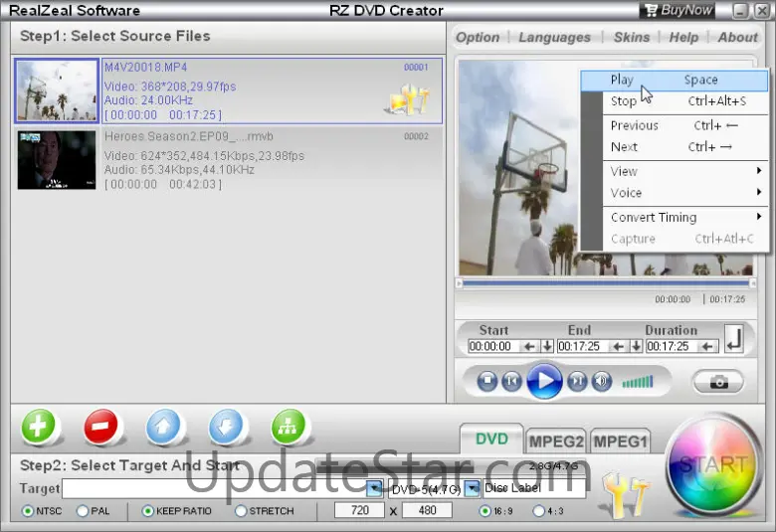Switch to the DVD tab
776x532 pixels.
[x=491, y=439]
